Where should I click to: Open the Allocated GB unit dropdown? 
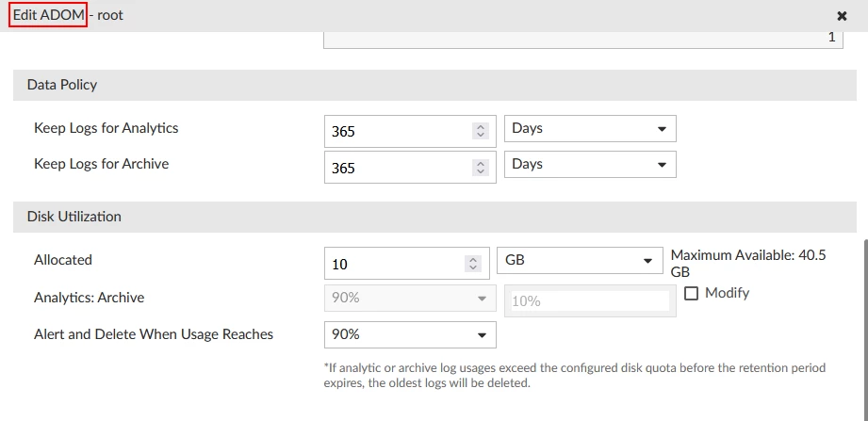[580, 261]
